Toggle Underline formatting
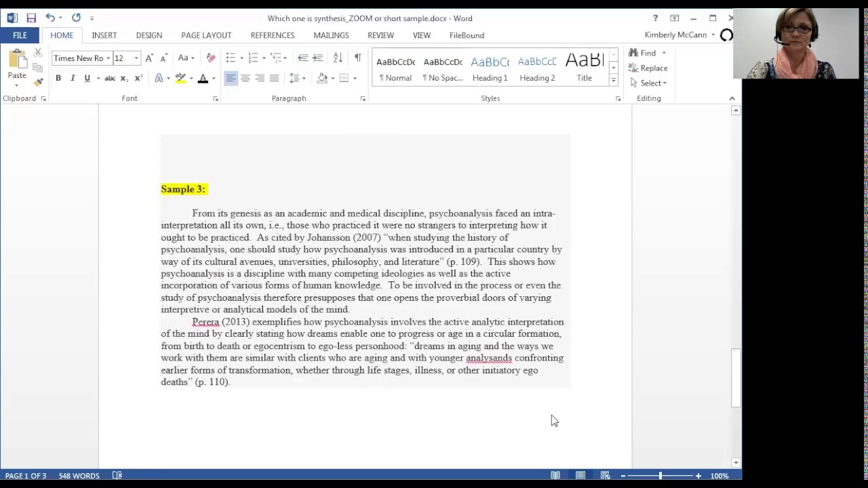The height and width of the screenshot is (488, 868). 87,79
